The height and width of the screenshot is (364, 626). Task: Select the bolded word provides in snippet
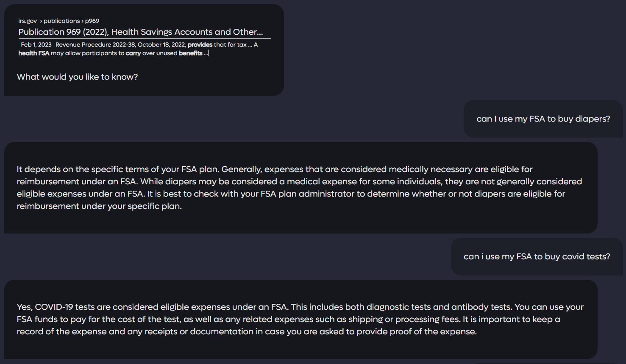200,44
